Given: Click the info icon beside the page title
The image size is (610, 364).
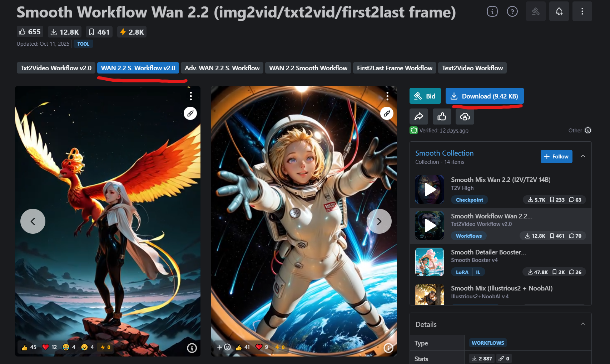Looking at the screenshot, I should click(492, 12).
